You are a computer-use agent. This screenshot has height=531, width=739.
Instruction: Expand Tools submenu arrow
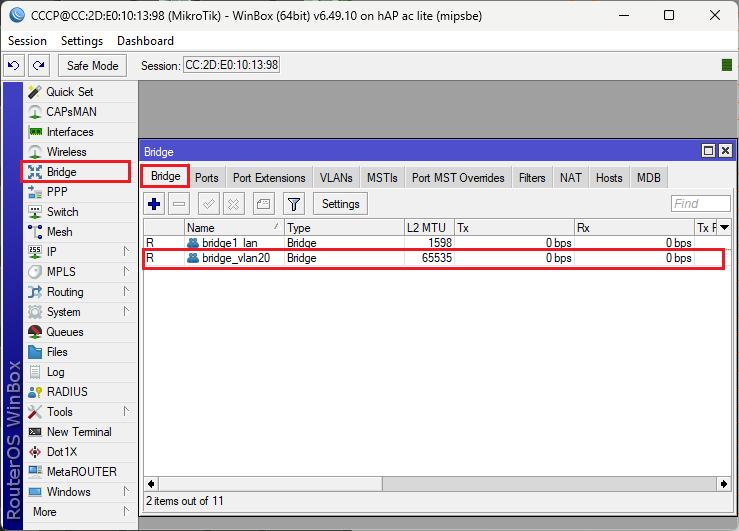[126, 411]
